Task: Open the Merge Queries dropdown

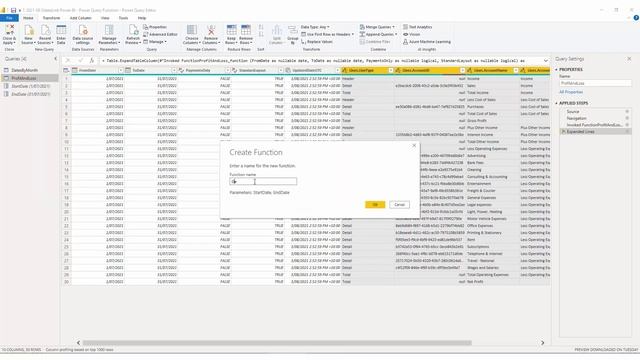Action: tap(377, 27)
